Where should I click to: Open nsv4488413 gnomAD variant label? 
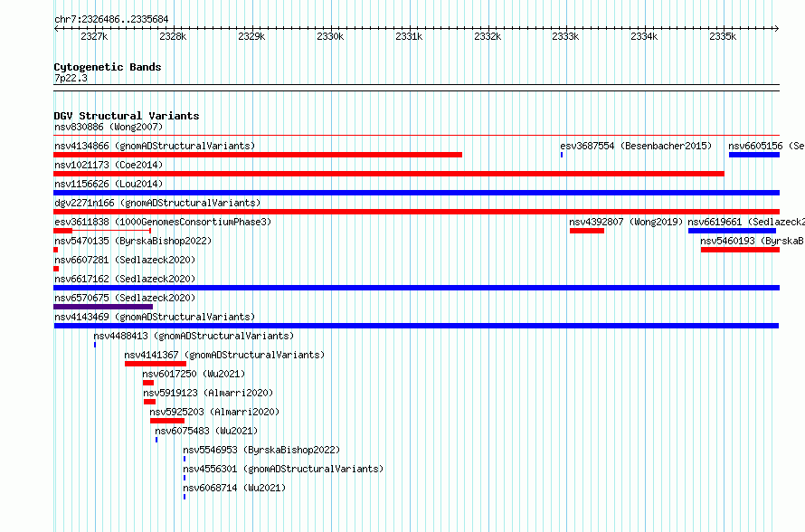[194, 336]
